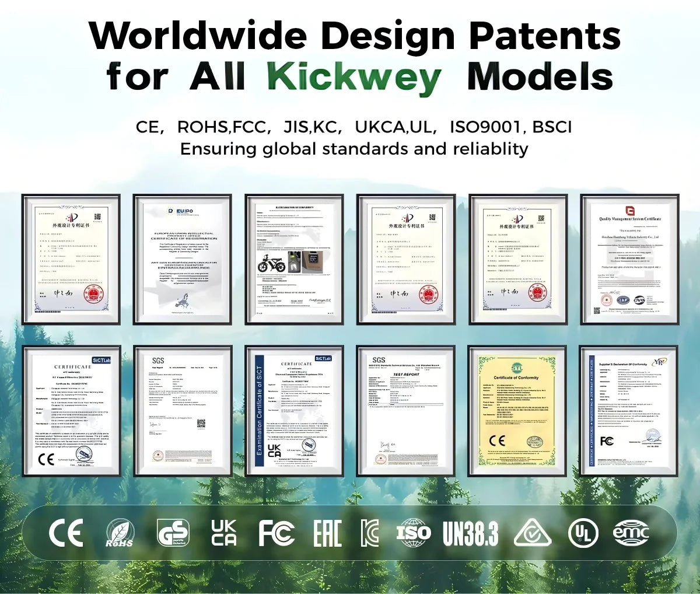Click the UKCA mark in the bottom strip
Screen dimensions: 700x594
click(x=224, y=533)
